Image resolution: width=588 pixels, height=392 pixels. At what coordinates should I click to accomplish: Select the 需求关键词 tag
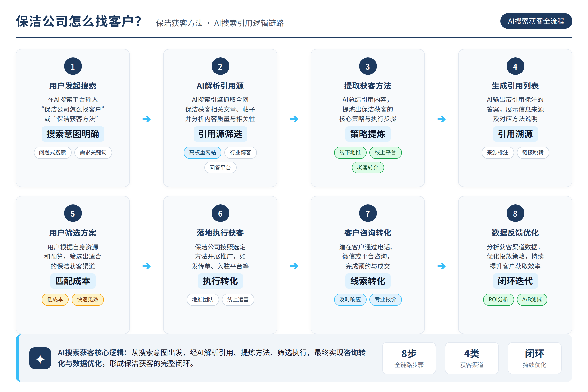pos(93,152)
